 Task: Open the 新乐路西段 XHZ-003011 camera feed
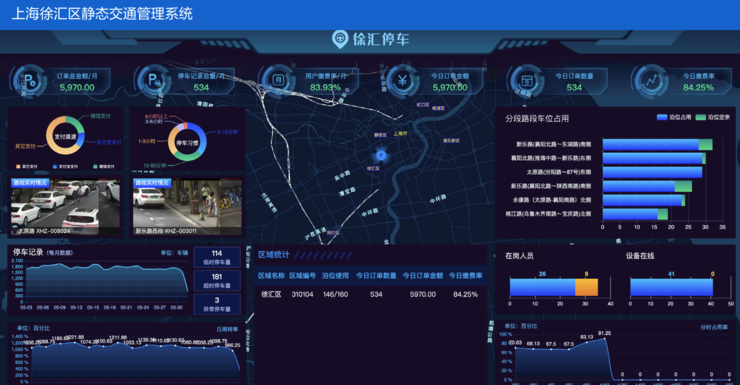[187, 206]
